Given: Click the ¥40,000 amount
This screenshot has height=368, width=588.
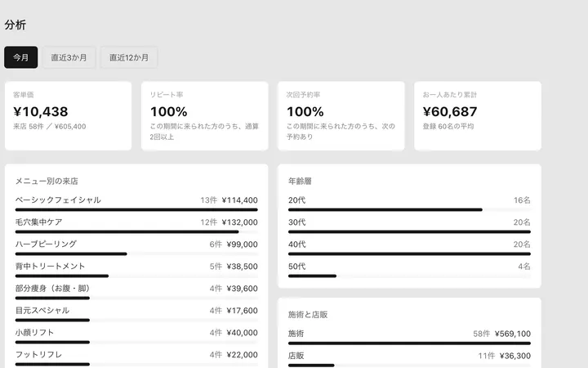Looking at the screenshot, I should [243, 333].
